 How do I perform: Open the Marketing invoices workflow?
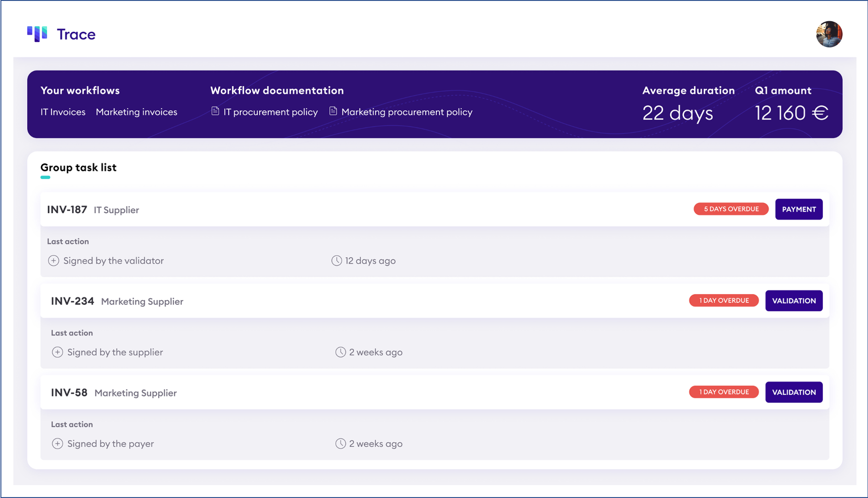[x=137, y=112]
